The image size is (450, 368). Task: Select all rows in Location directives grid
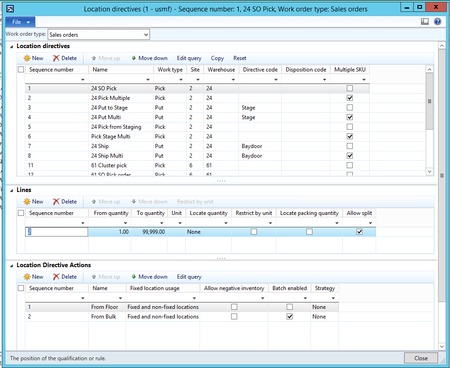click(21, 70)
